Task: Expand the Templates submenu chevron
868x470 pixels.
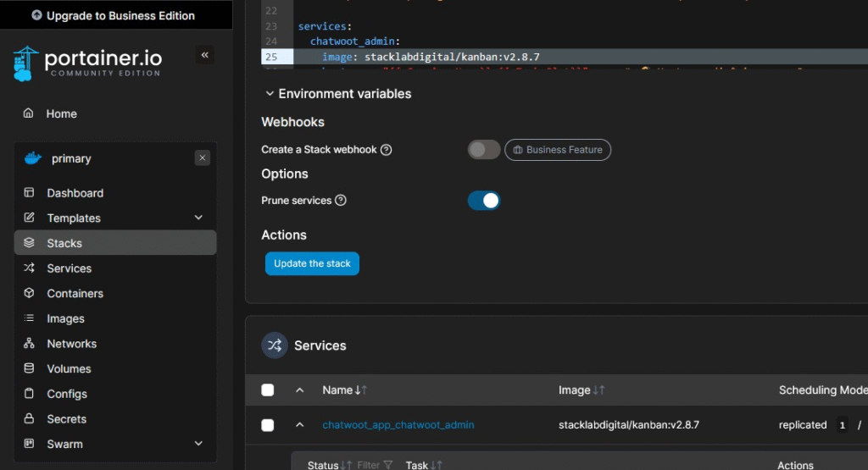Action: point(199,218)
